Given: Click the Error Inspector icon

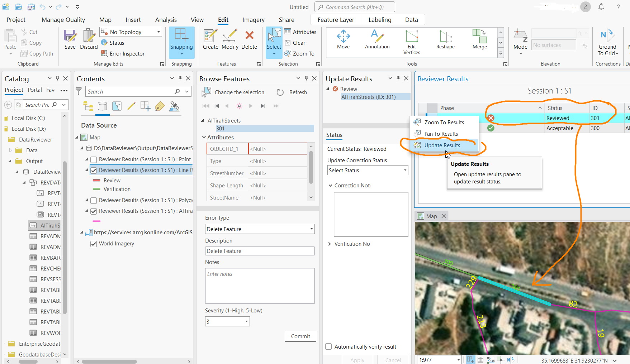Looking at the screenshot, I should pos(104,53).
